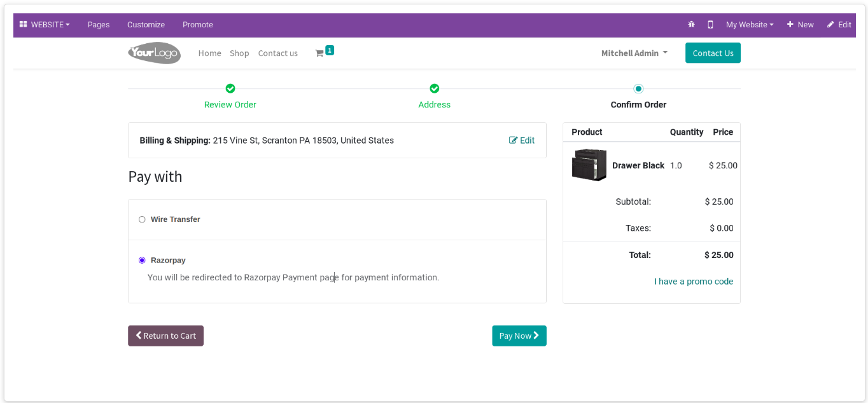Screen dimensions: 868x403
Task: Open the Customize menu
Action: pos(146,25)
